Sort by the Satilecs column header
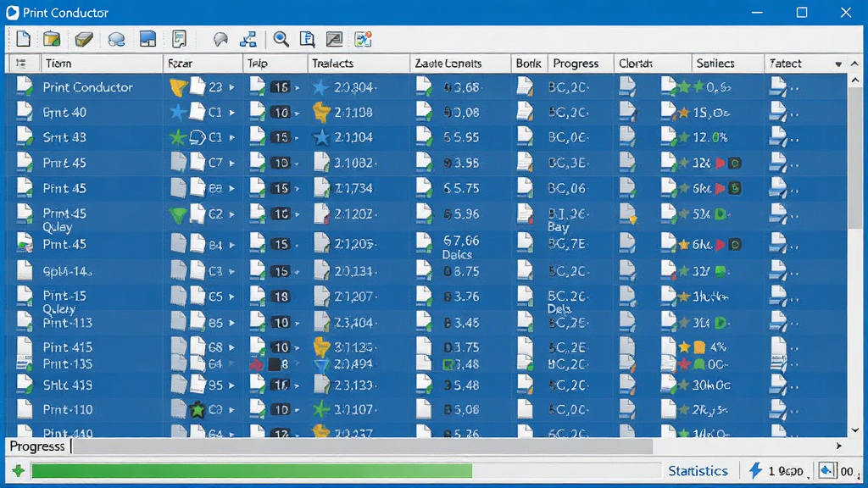The height and width of the screenshot is (488, 868). (x=728, y=64)
